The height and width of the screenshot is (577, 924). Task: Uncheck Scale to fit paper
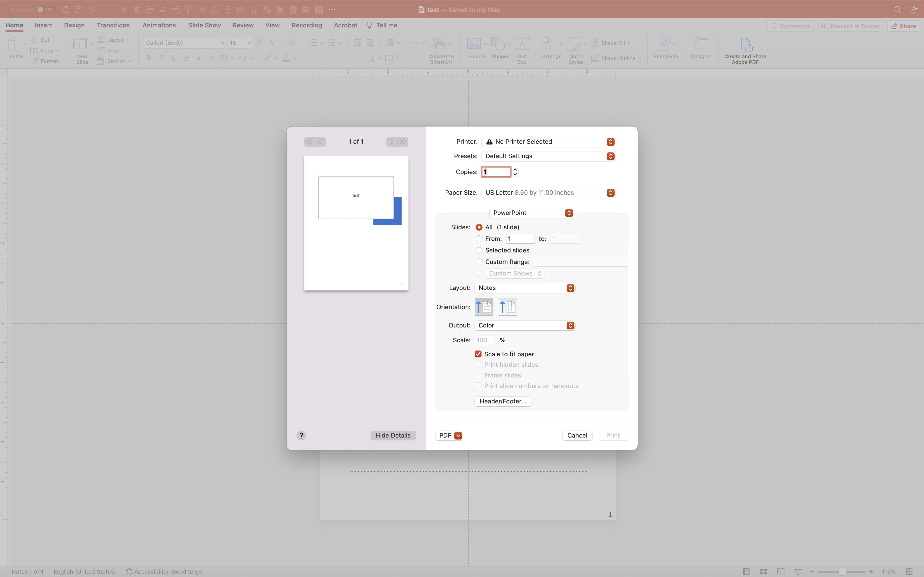[x=478, y=354]
